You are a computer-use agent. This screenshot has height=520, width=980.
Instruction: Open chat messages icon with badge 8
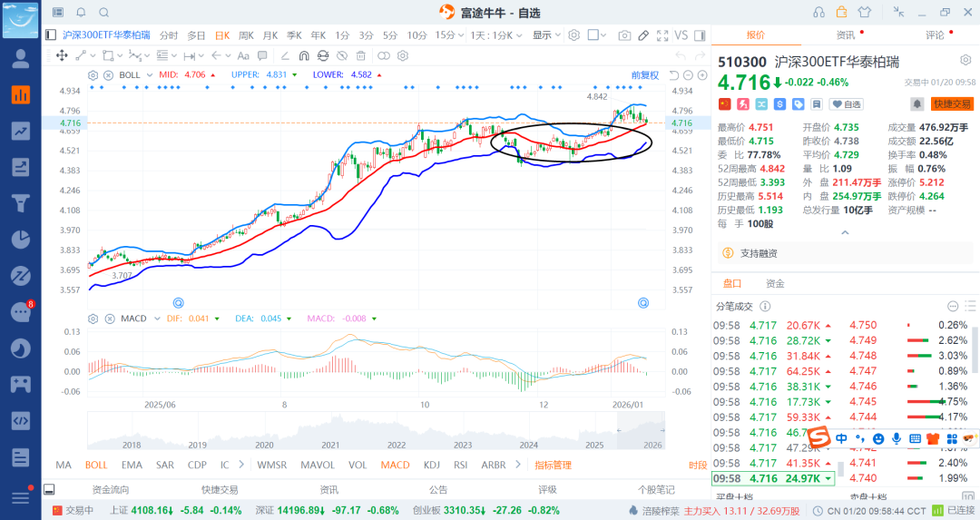[21, 311]
